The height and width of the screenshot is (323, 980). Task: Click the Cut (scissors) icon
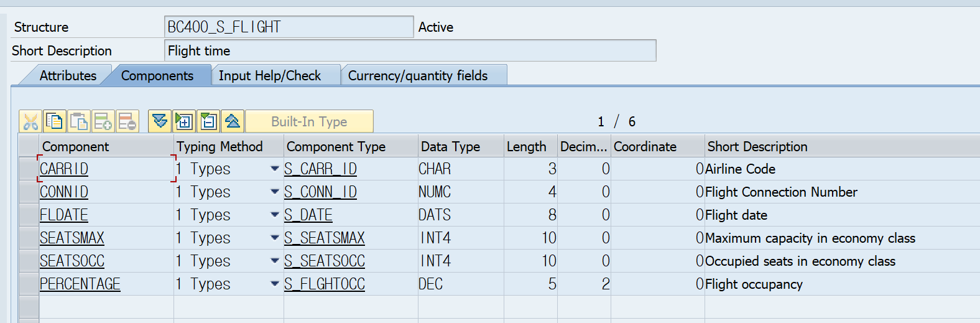pyautogui.click(x=30, y=121)
